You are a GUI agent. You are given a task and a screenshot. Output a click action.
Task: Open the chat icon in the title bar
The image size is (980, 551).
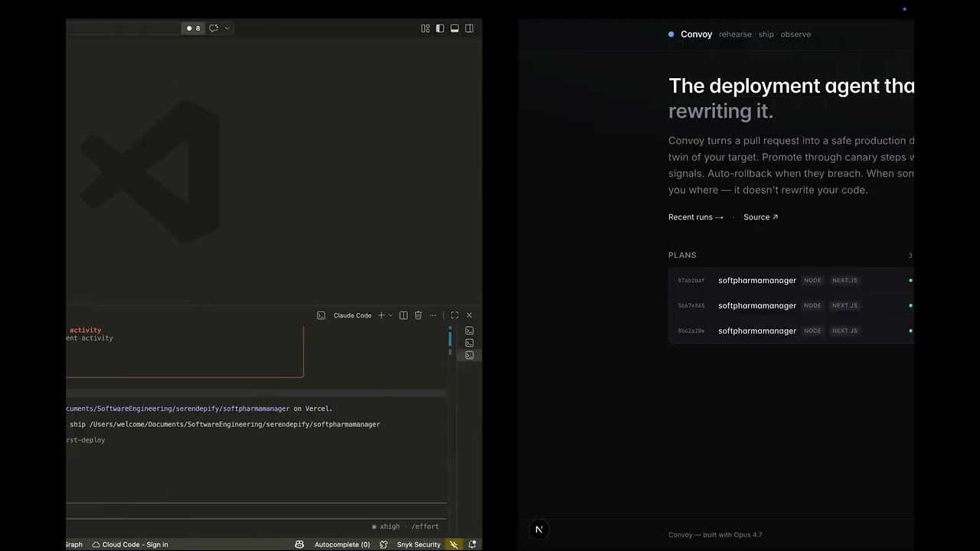pyautogui.click(x=214, y=28)
